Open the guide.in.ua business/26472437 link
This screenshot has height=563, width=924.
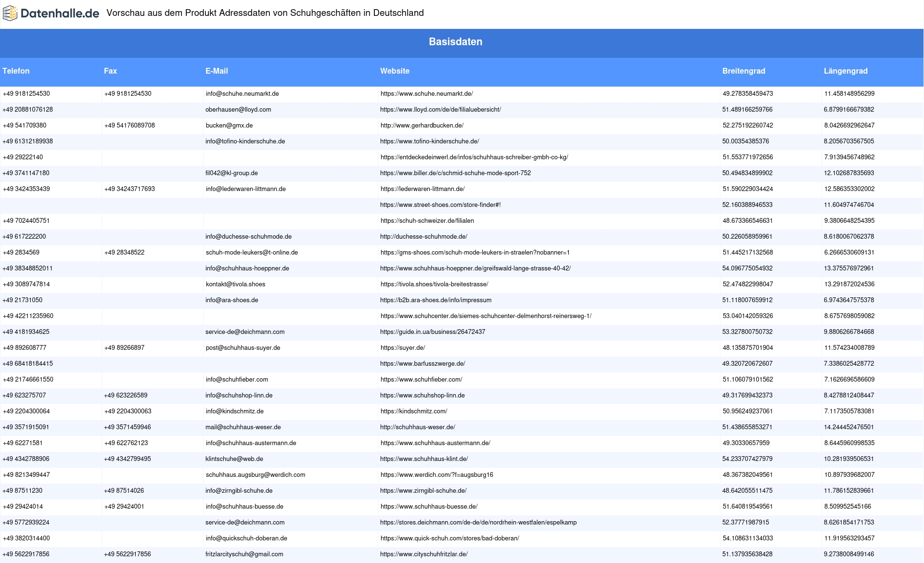pos(433,332)
